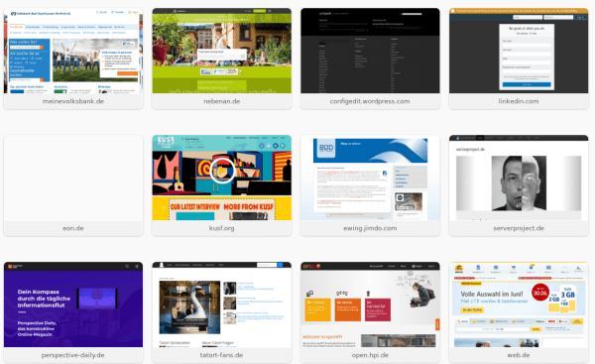595x364 pixels.
Task: Open the dark configedit.wordpress.com preview image
Action: point(370,51)
